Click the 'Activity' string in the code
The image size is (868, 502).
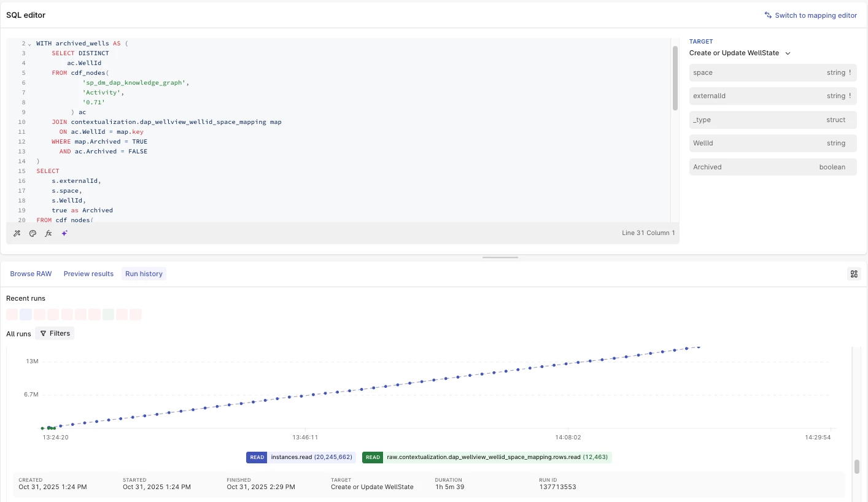click(x=101, y=93)
